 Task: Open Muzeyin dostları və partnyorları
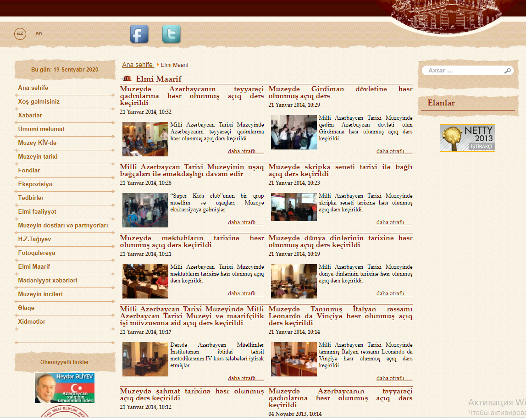tap(63, 226)
